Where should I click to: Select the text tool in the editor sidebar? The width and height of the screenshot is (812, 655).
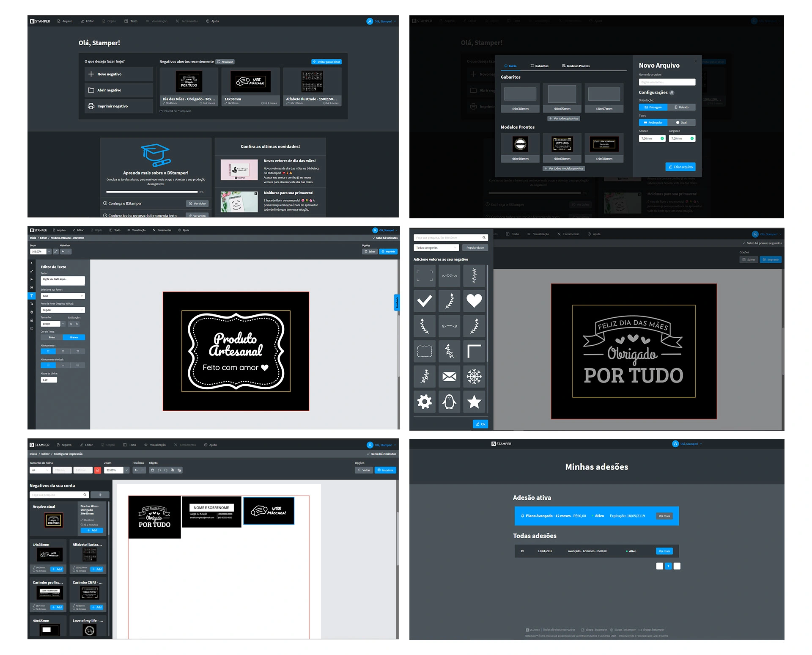tap(32, 296)
